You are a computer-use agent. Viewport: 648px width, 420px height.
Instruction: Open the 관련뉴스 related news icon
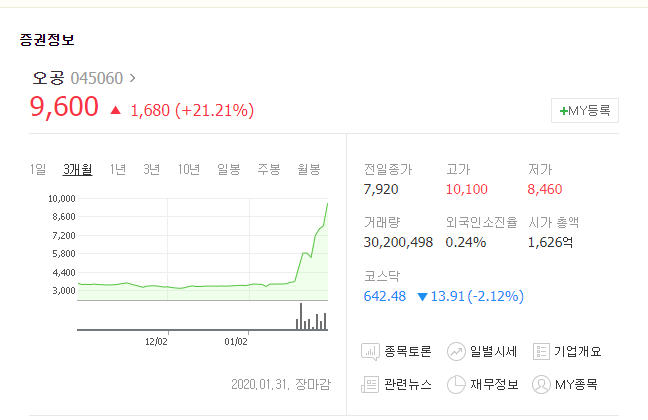[370, 384]
